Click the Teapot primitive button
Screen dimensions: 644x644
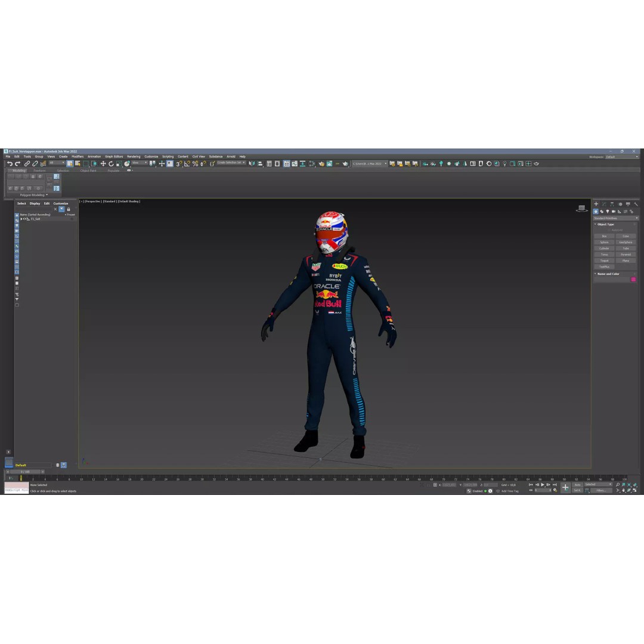[604, 261]
